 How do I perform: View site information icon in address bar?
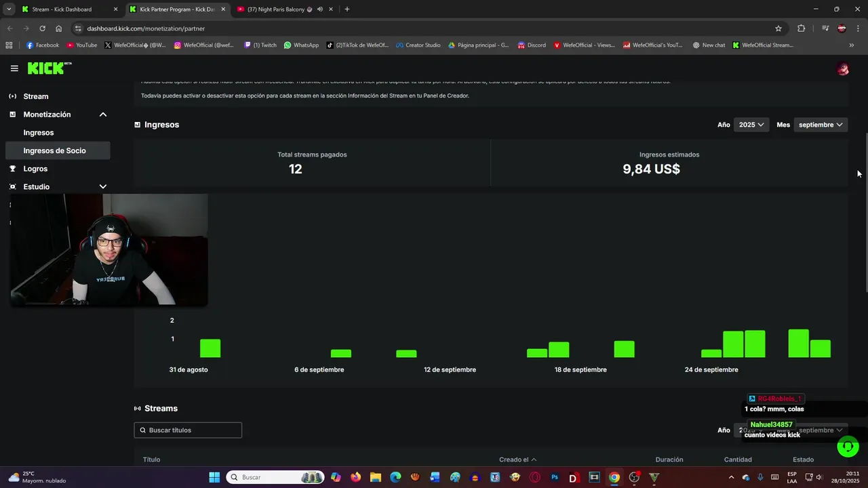coord(78,28)
